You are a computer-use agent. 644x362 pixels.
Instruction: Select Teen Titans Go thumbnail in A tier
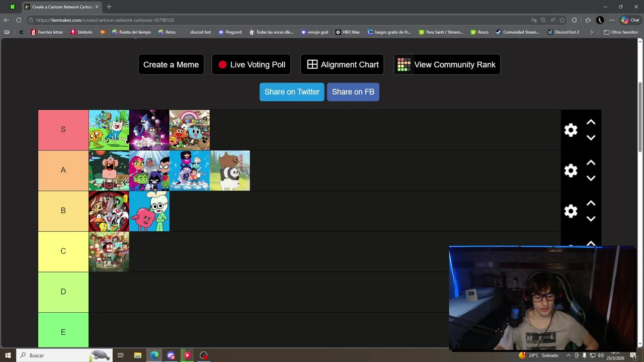[149, 171]
